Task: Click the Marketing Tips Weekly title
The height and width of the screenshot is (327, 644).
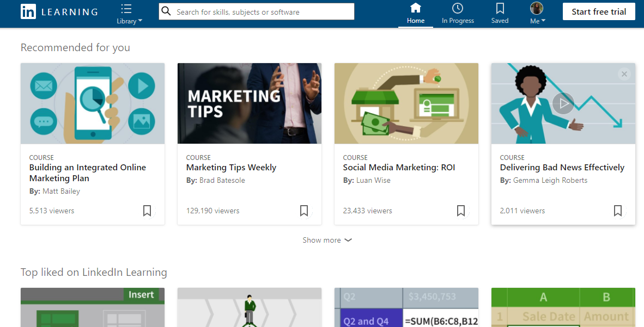Action: (x=231, y=168)
